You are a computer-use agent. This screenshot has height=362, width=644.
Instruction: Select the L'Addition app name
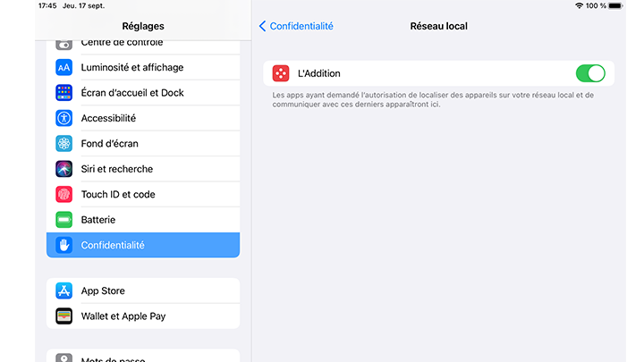pos(319,73)
